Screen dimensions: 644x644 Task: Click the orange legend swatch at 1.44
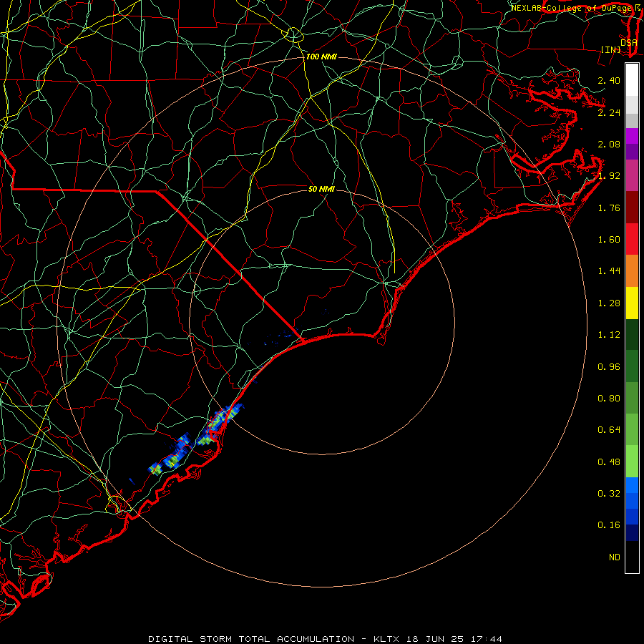click(x=632, y=270)
